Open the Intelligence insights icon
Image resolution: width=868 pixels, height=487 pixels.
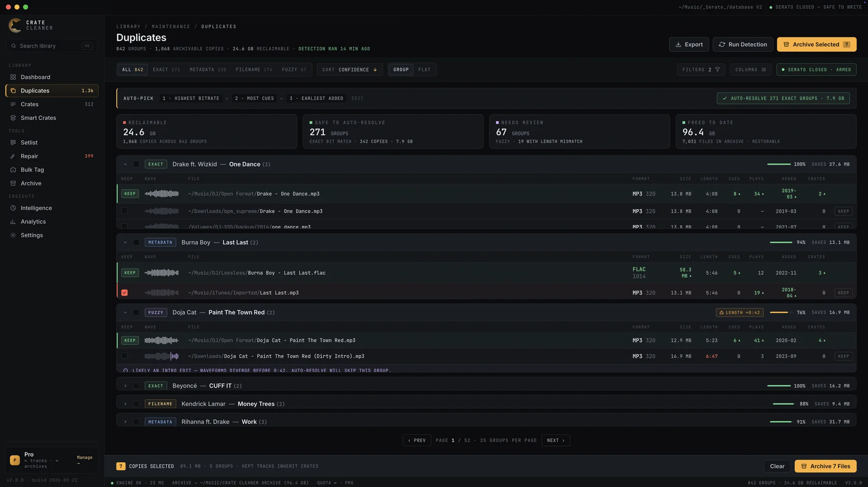[x=13, y=208]
